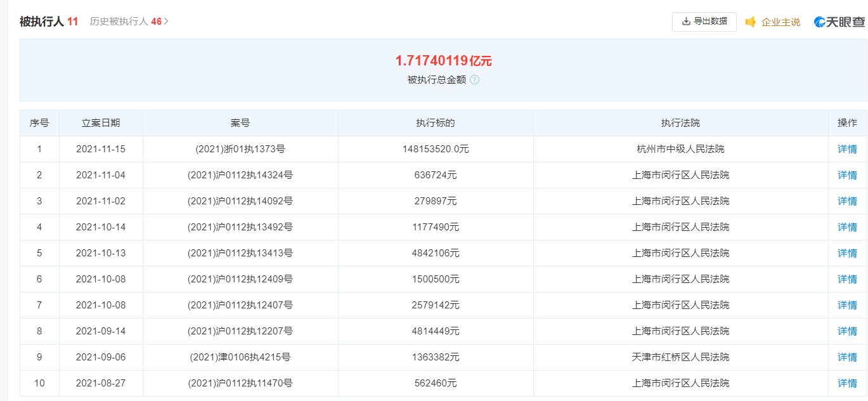Select the 被执行人 11 tab
This screenshot has width=868, height=401.
click(49, 22)
